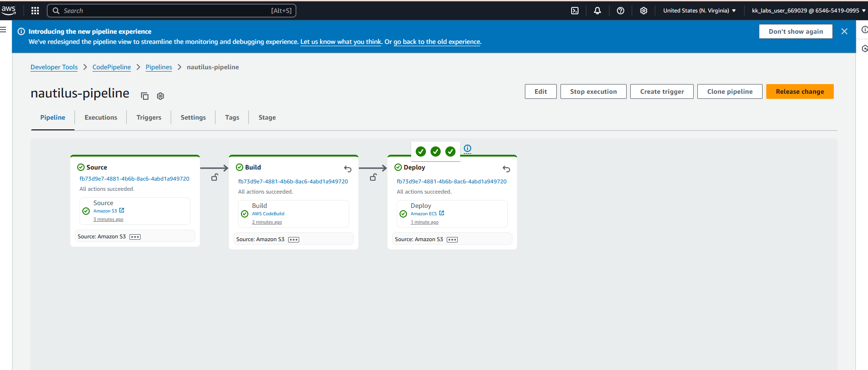
Task: Click the Edit button
Action: pos(541,91)
